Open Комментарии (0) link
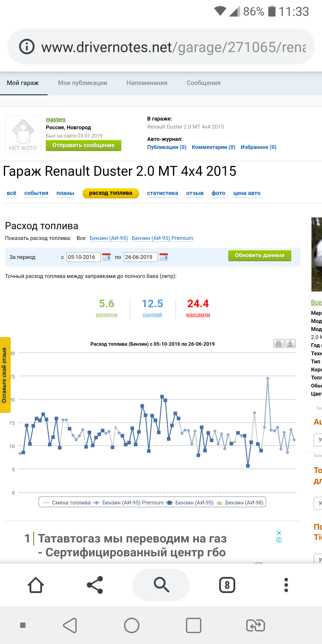Screen dimensions: 322x644 pos(214,147)
